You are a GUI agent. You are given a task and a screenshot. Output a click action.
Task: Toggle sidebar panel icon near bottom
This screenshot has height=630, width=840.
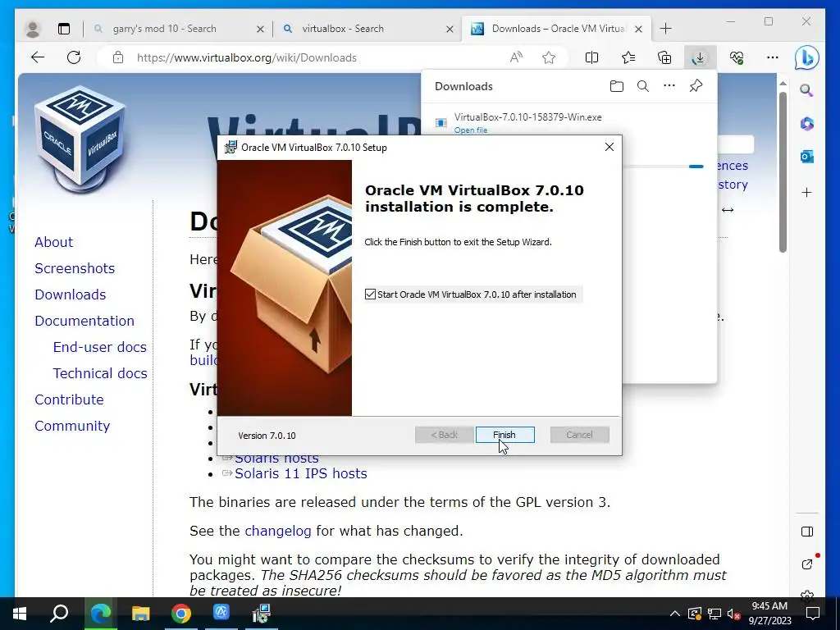(x=807, y=532)
